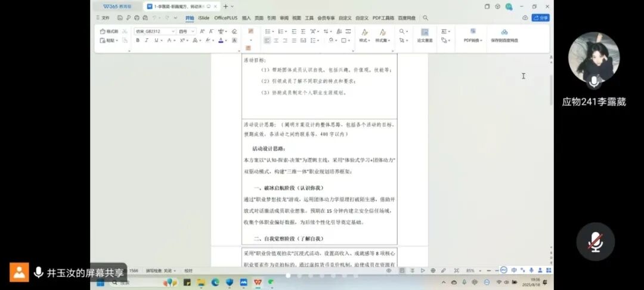
Task: Open the font name dropdown 仿宋_GB2312
Action: tap(155, 31)
